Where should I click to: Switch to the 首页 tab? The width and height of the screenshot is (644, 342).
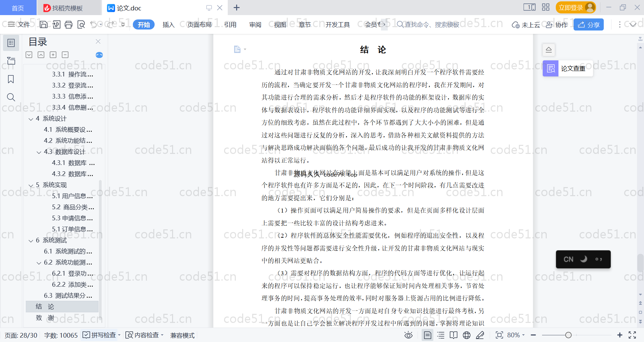pyautogui.click(x=18, y=8)
